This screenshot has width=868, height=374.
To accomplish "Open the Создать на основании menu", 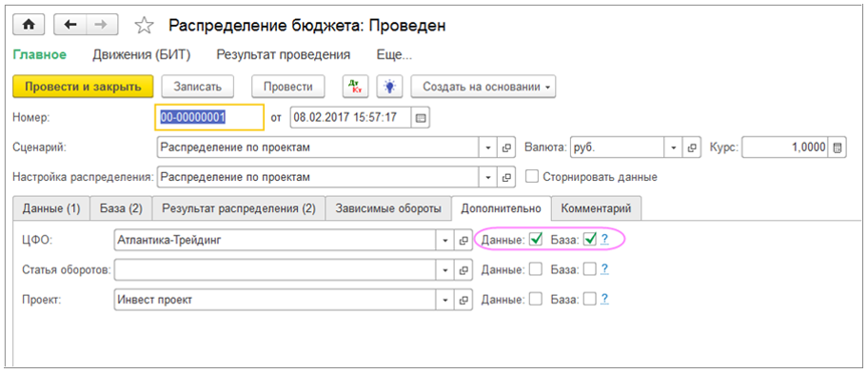I will coord(483,87).
